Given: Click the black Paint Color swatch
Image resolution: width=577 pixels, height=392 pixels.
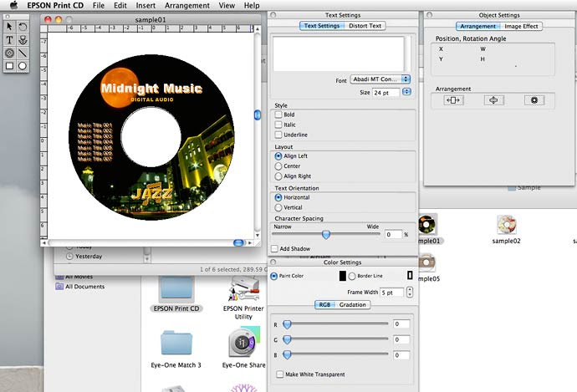Looking at the screenshot, I should coord(343,276).
